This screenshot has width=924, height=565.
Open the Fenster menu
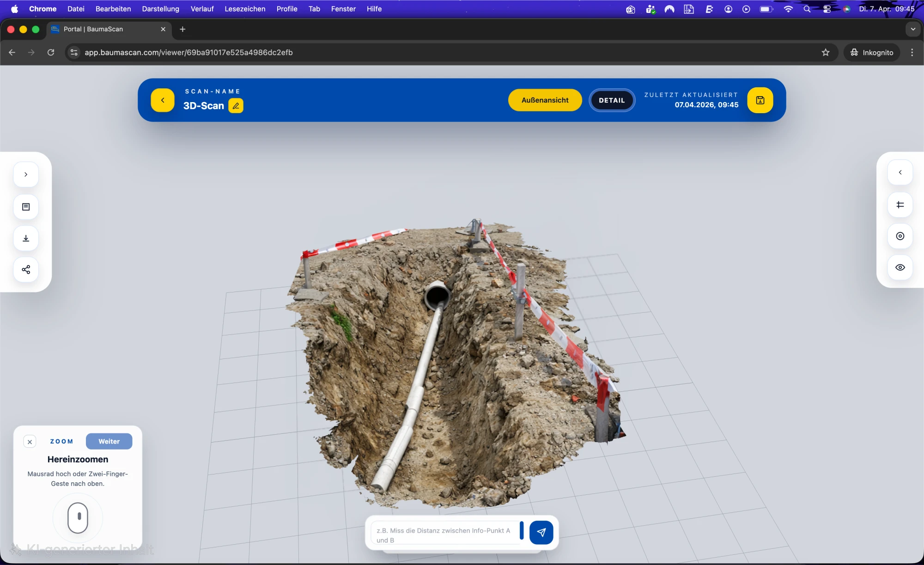click(343, 9)
